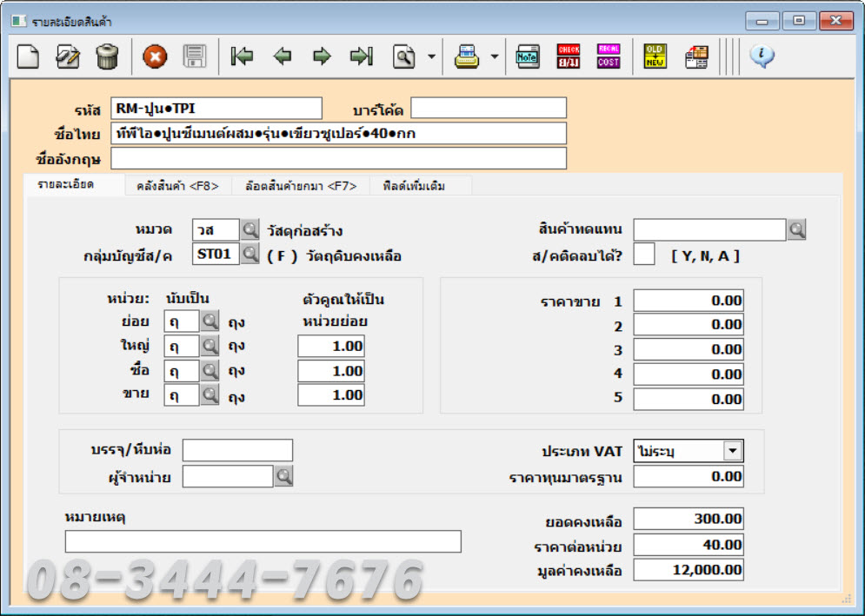Viewport: 865px width, 616px height.
Task: Click กลุ่มบัญชีส/ค ST01 field
Action: (x=216, y=254)
